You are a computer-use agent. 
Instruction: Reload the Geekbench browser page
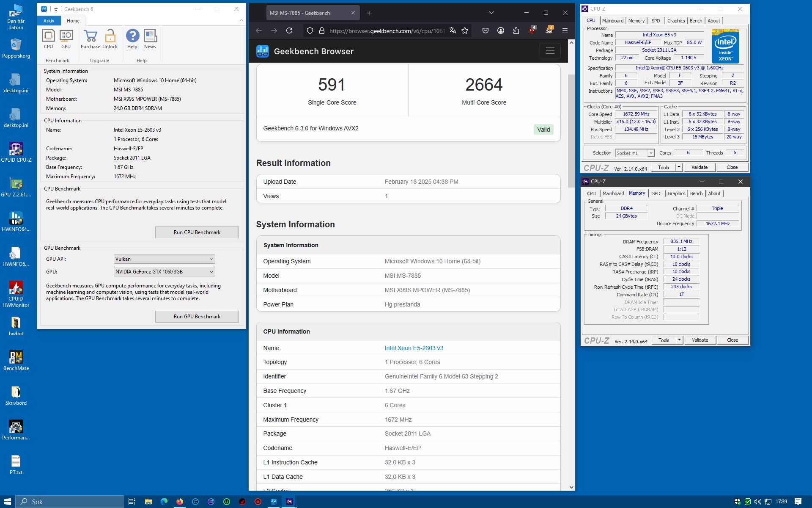tap(289, 30)
